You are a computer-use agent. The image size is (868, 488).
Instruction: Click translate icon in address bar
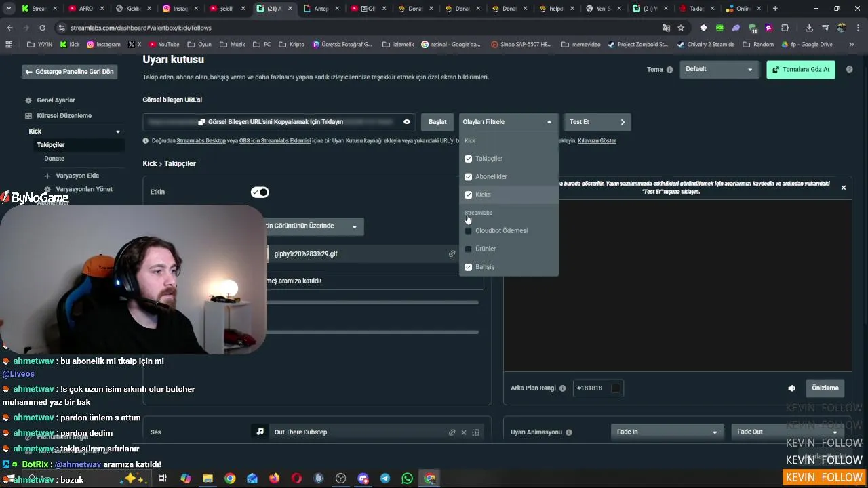click(x=666, y=28)
